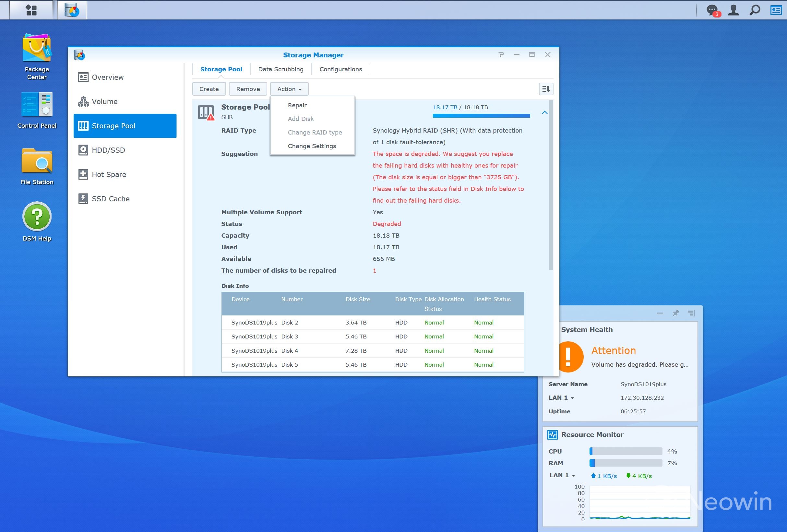Click the Storage Manager taskbar icon
The width and height of the screenshot is (787, 532).
click(x=72, y=10)
